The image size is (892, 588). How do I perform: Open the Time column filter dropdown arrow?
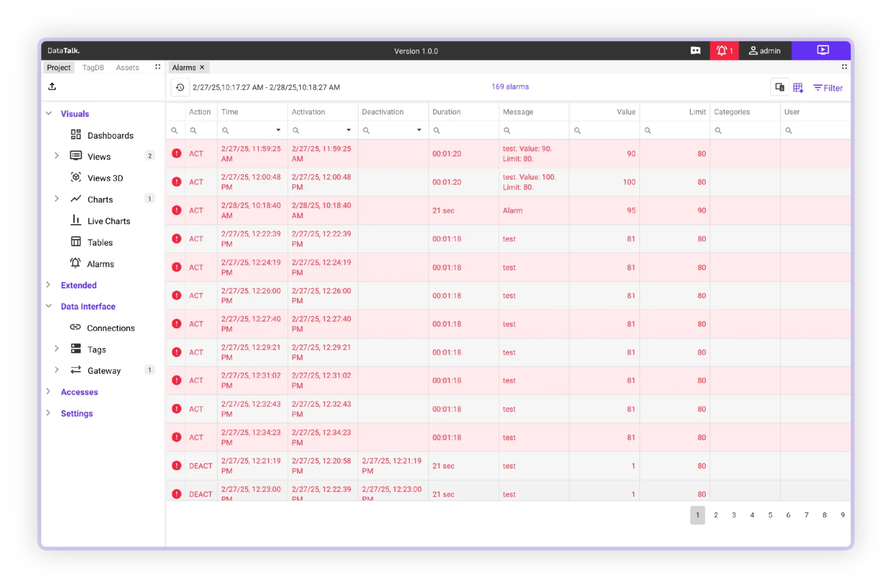pyautogui.click(x=278, y=130)
